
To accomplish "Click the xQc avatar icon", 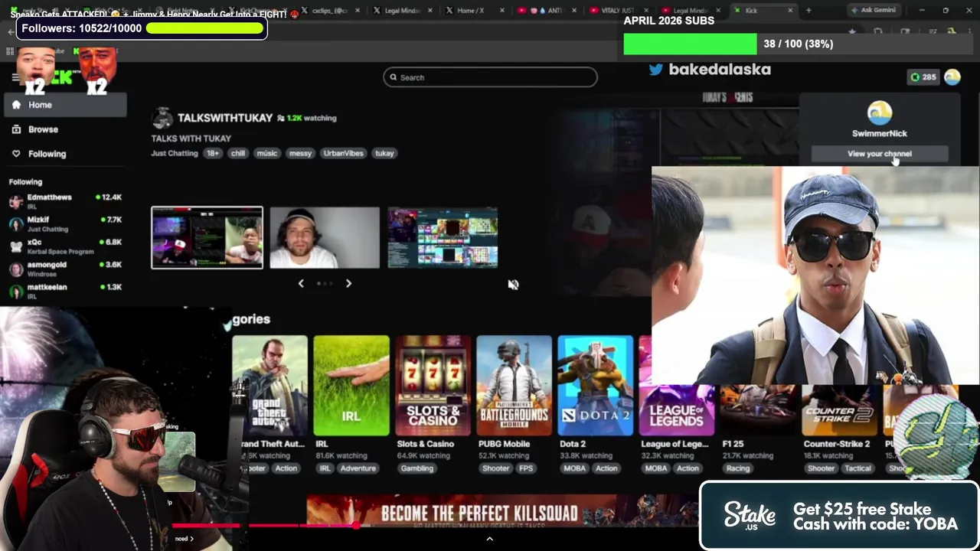I will [x=16, y=246].
